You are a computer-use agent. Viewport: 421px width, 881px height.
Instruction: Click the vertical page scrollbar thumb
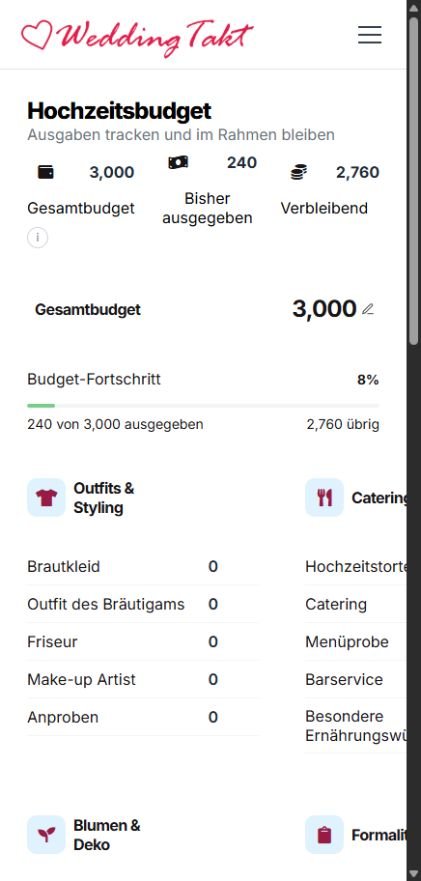[x=414, y=172]
